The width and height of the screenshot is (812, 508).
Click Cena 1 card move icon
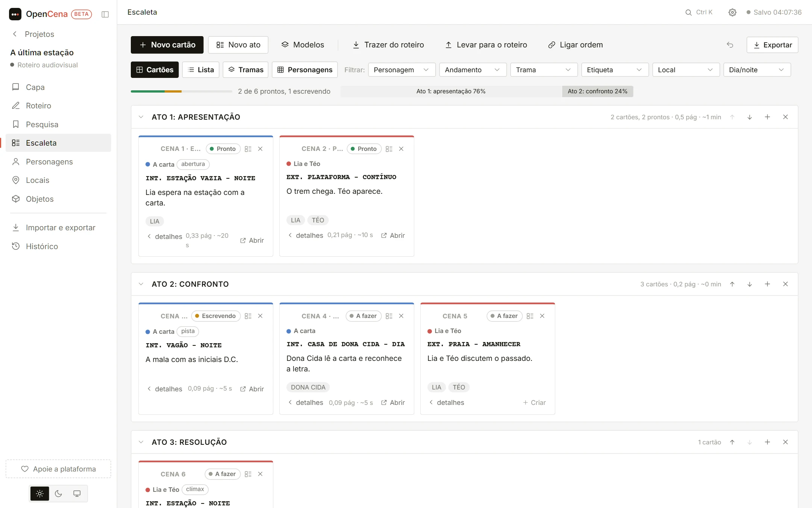(x=248, y=149)
